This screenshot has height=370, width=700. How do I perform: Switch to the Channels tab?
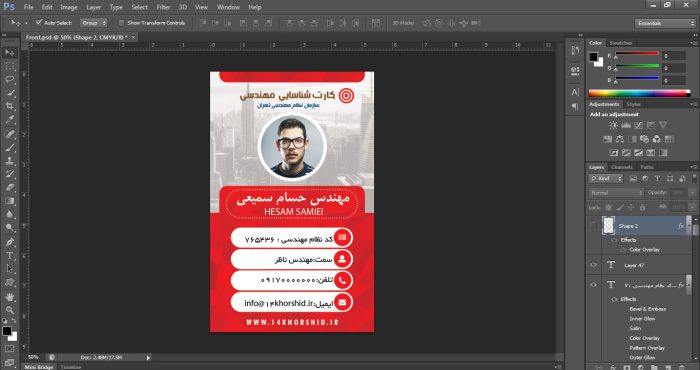click(622, 167)
